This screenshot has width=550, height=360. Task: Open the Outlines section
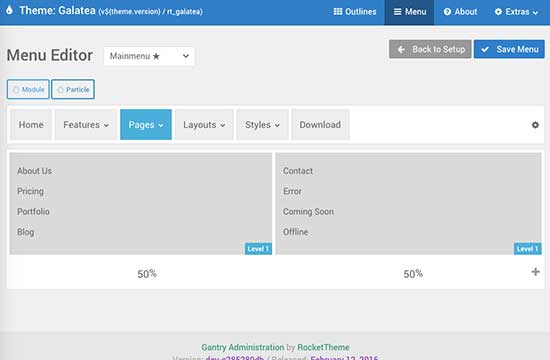tap(355, 12)
